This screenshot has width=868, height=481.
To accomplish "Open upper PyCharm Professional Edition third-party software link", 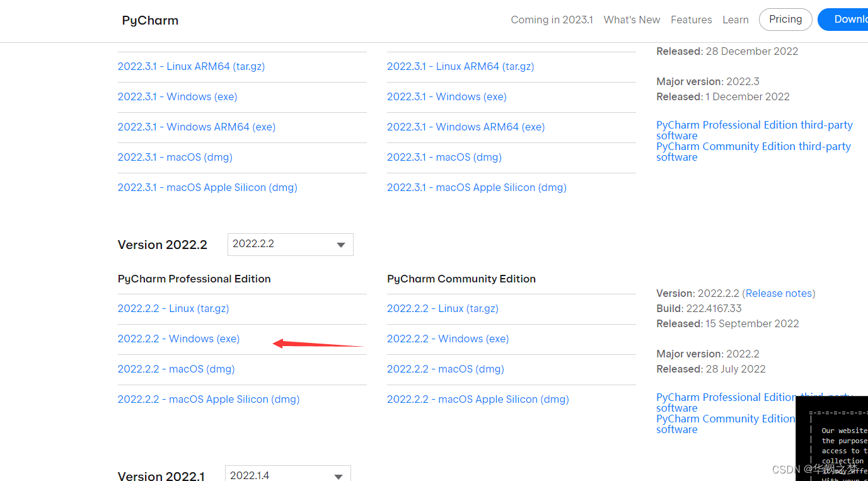I will pyautogui.click(x=755, y=130).
